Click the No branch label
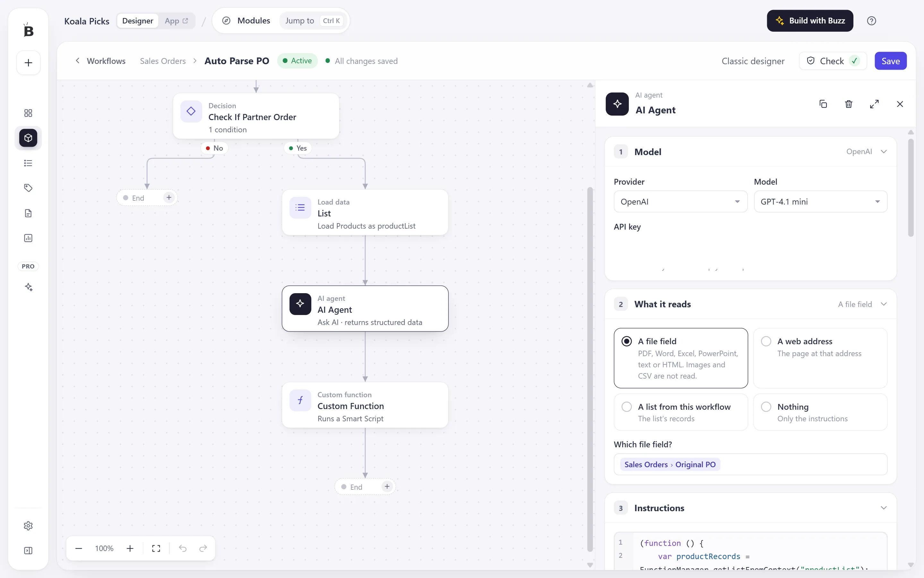The width and height of the screenshot is (924, 578). [x=214, y=148]
